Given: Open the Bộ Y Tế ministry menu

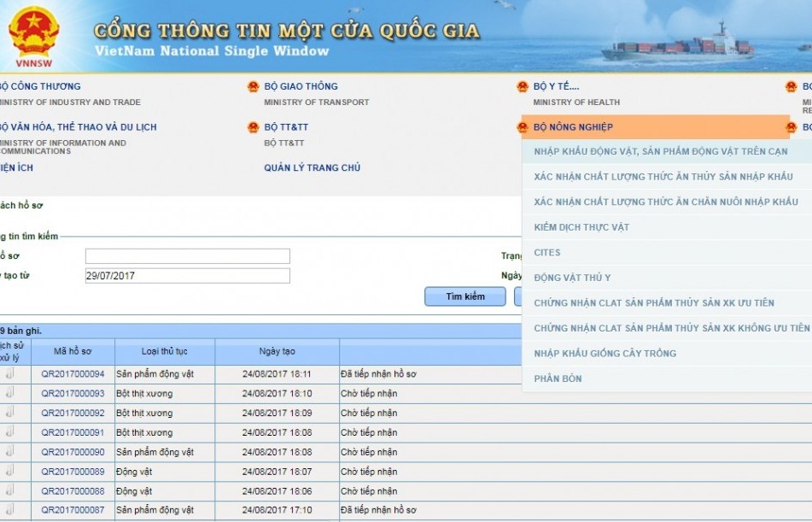Looking at the screenshot, I should click(x=556, y=86).
